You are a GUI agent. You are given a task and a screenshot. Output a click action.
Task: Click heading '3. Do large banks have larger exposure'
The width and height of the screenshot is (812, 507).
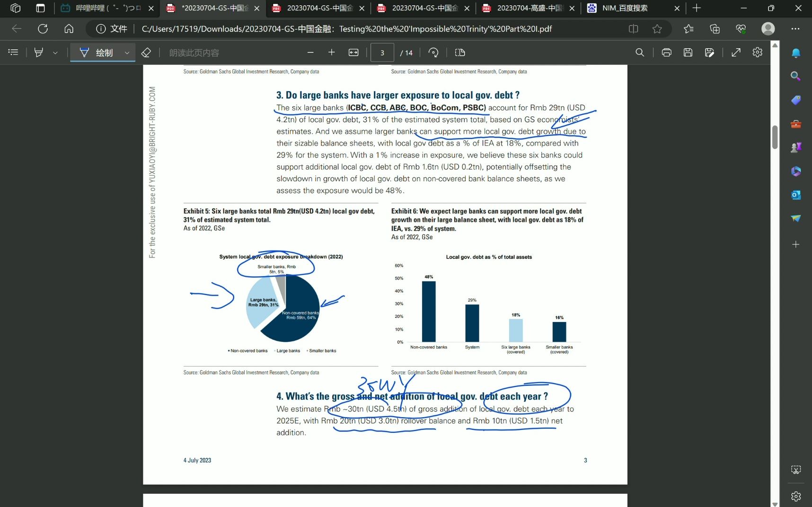[398, 95]
